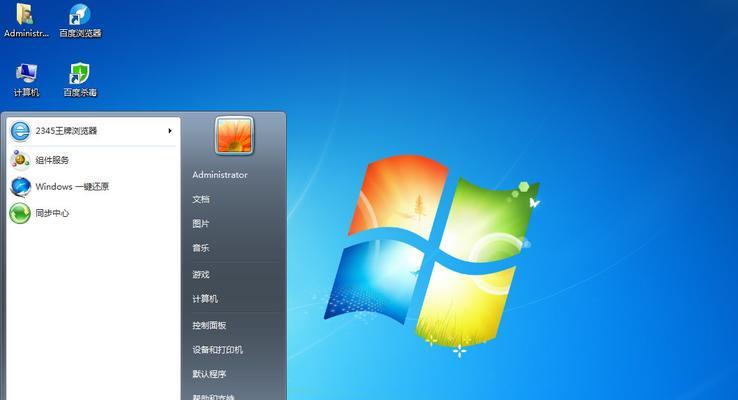Open 控制面板 from the Start menu
This screenshot has height=400, width=738.
point(209,325)
